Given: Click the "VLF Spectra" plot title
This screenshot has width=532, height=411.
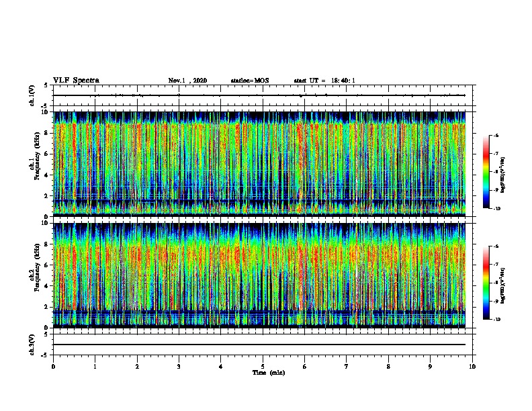Looking at the screenshot, I should [x=76, y=81].
